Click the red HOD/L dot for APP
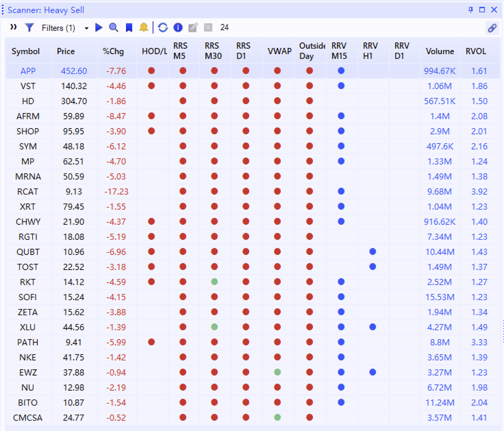504x431 pixels. pyautogui.click(x=151, y=71)
